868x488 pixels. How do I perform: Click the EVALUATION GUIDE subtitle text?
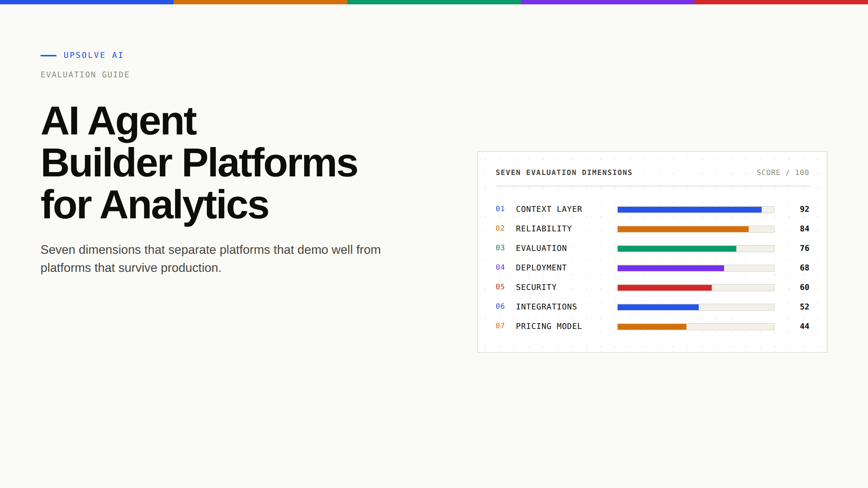click(x=85, y=75)
